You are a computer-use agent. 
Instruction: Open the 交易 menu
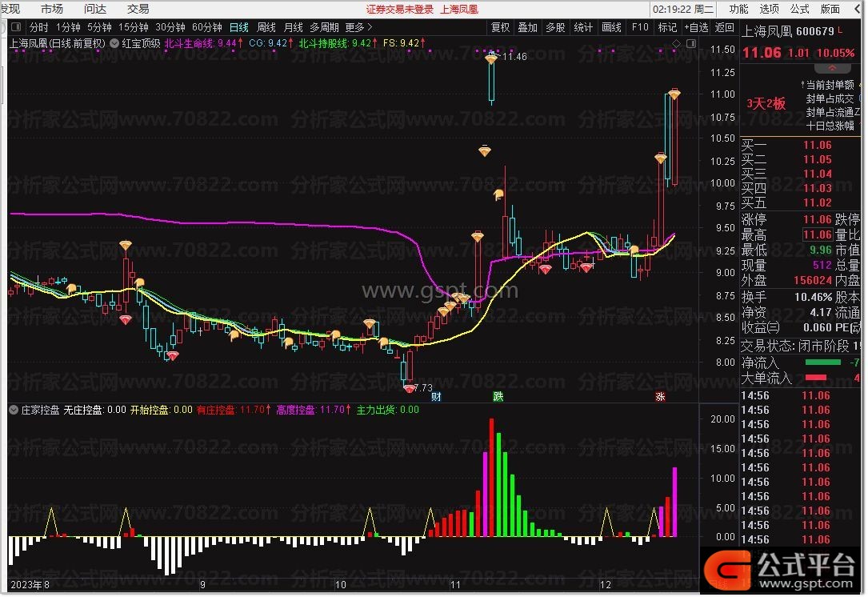tap(138, 9)
